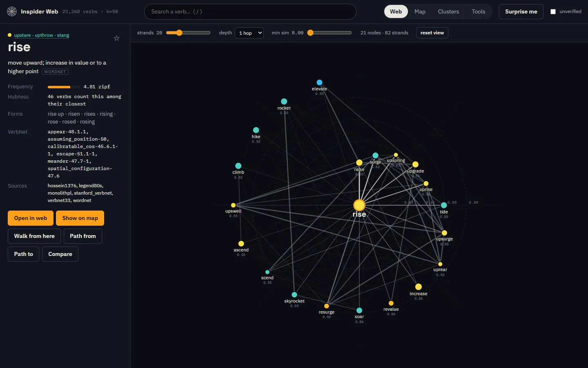
Task: Select the 'climb' node in the graph
Action: [238, 166]
